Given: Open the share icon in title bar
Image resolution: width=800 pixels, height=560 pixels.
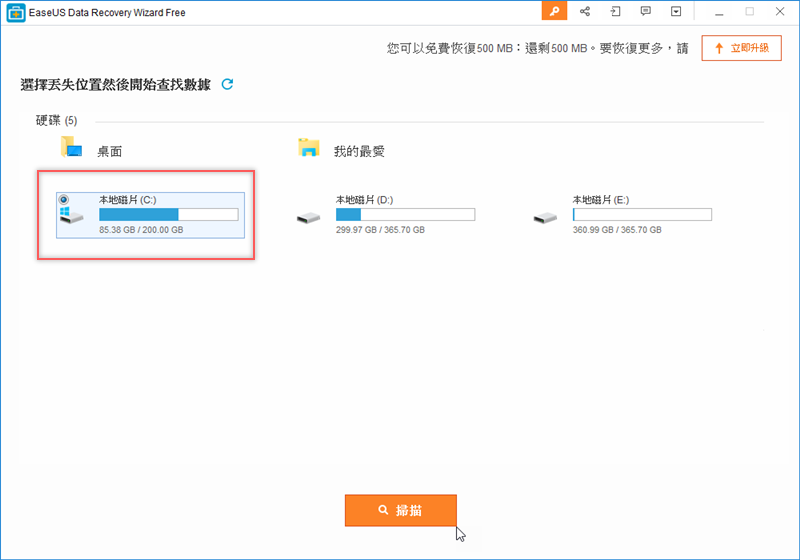Looking at the screenshot, I should [585, 11].
